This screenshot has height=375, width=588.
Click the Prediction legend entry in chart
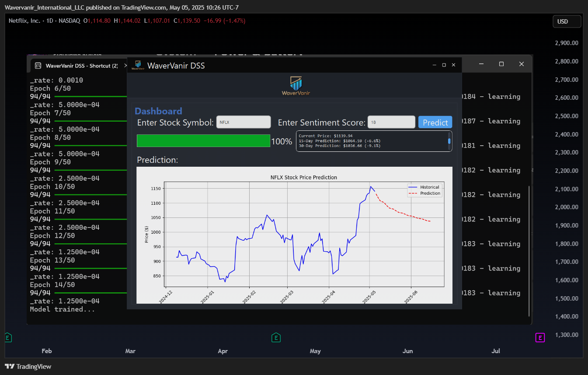(x=424, y=193)
